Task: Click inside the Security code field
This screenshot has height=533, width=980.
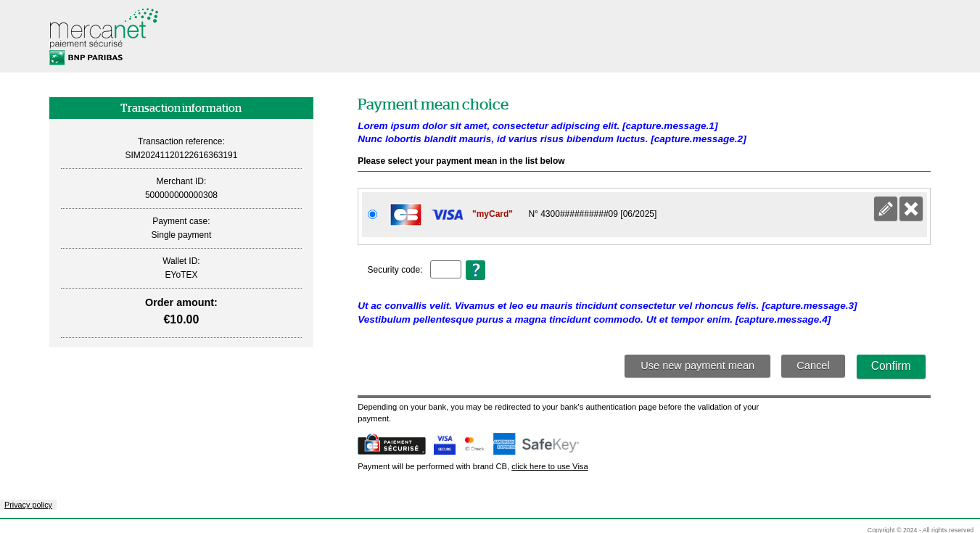Action: coord(445,269)
